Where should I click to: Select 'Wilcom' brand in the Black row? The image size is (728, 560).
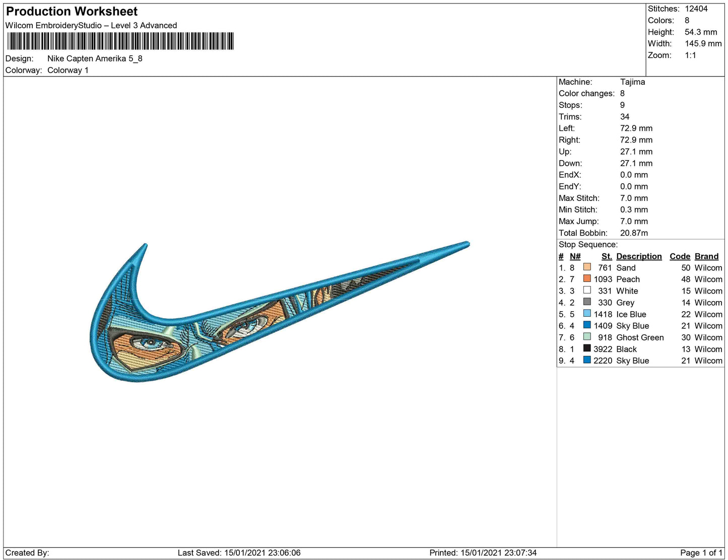(708, 348)
